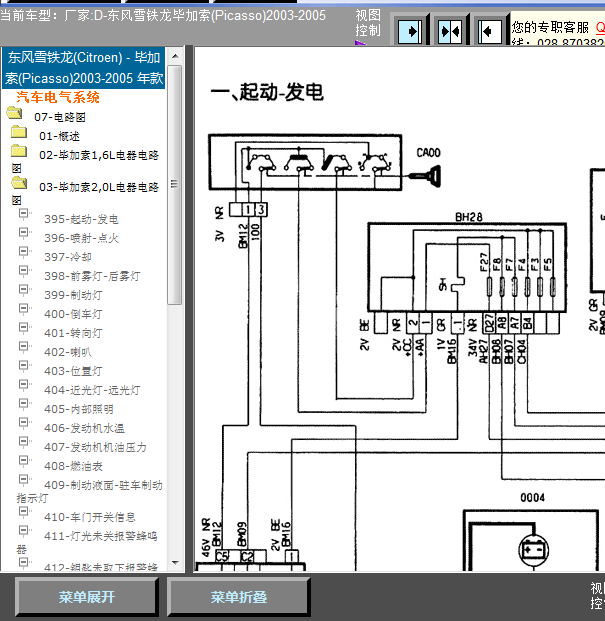Collapse the node next to 396-喷射-点火

[x=24, y=233]
